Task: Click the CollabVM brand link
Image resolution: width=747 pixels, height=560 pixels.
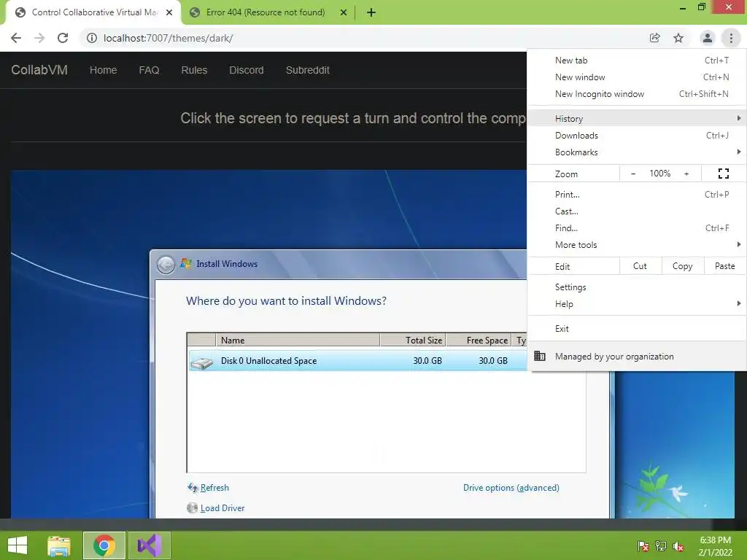Action: pyautogui.click(x=39, y=70)
